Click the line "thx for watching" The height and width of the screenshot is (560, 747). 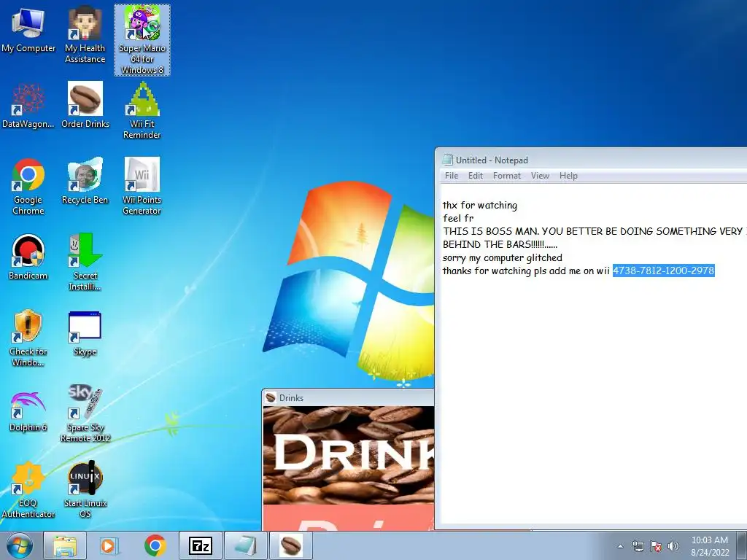[x=480, y=205]
